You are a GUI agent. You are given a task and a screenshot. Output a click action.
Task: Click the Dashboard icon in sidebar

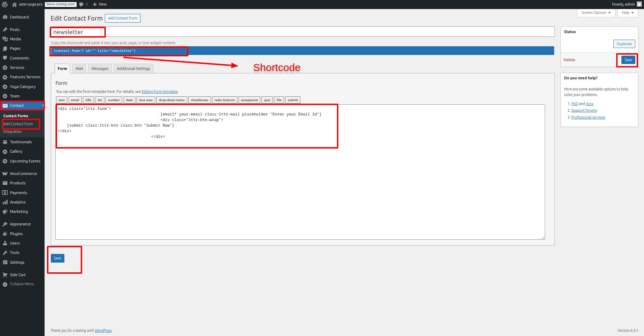pyautogui.click(x=5, y=17)
